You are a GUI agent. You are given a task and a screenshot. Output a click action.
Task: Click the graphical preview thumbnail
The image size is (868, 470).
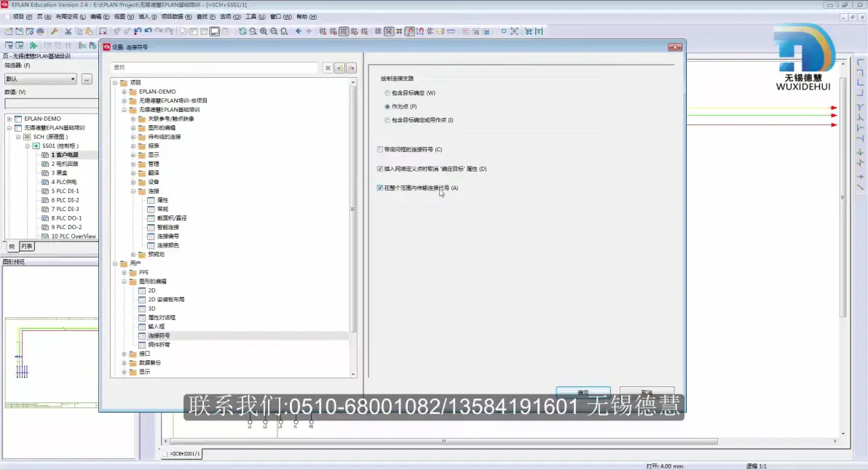(51, 363)
